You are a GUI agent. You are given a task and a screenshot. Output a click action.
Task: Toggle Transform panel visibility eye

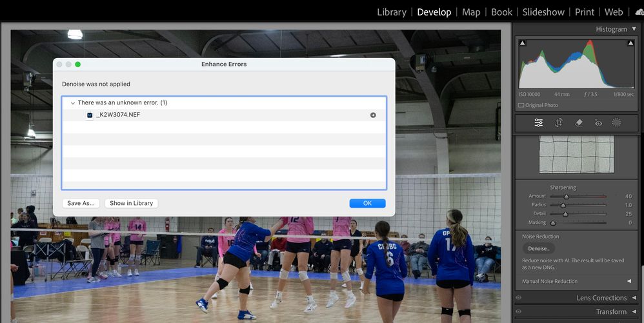(x=519, y=311)
